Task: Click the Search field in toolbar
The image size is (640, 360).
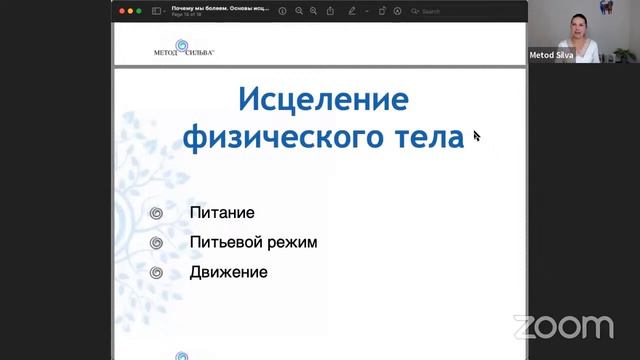Action: pos(465,11)
